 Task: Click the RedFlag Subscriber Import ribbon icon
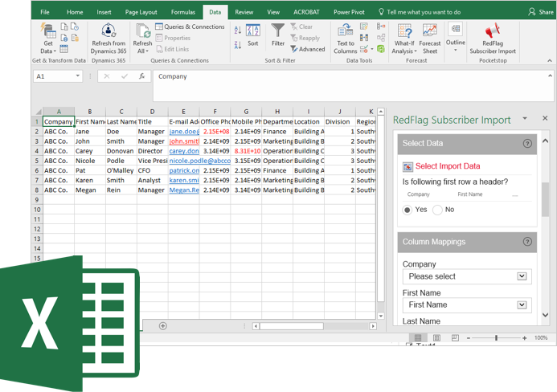coord(493,32)
